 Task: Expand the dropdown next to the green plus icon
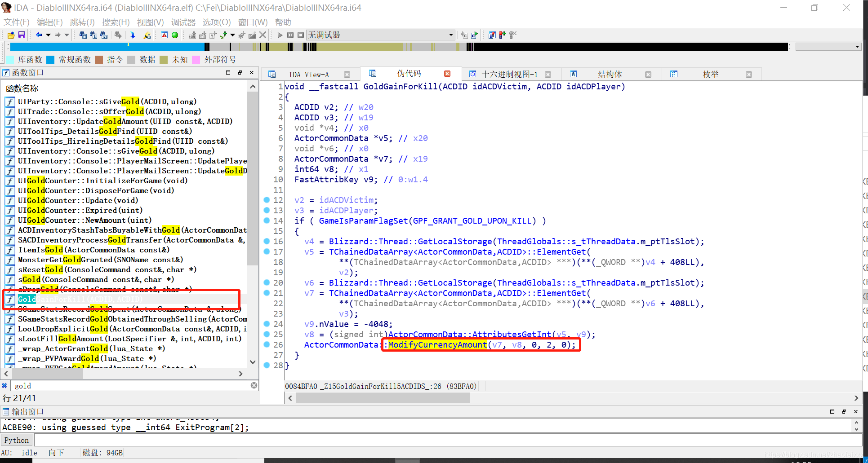click(x=232, y=35)
